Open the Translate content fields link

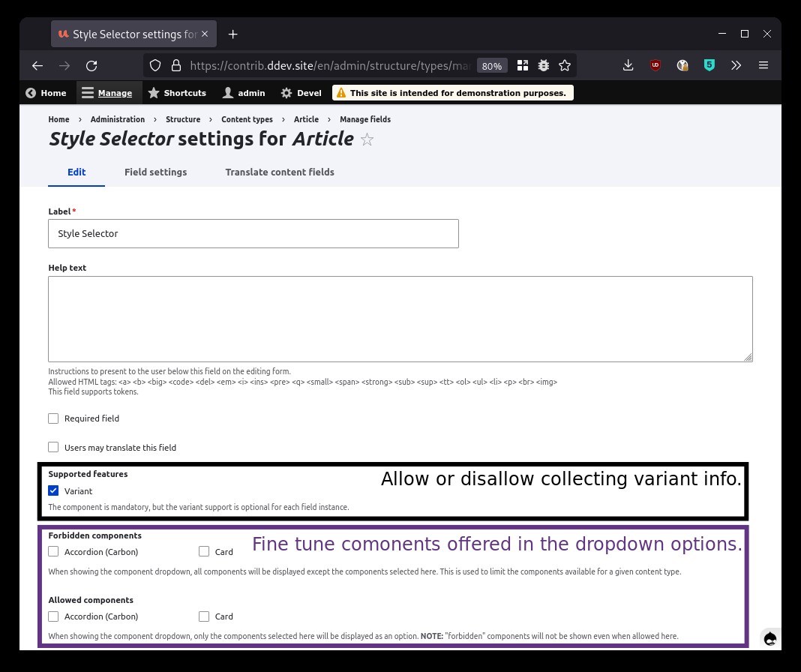[x=279, y=172]
